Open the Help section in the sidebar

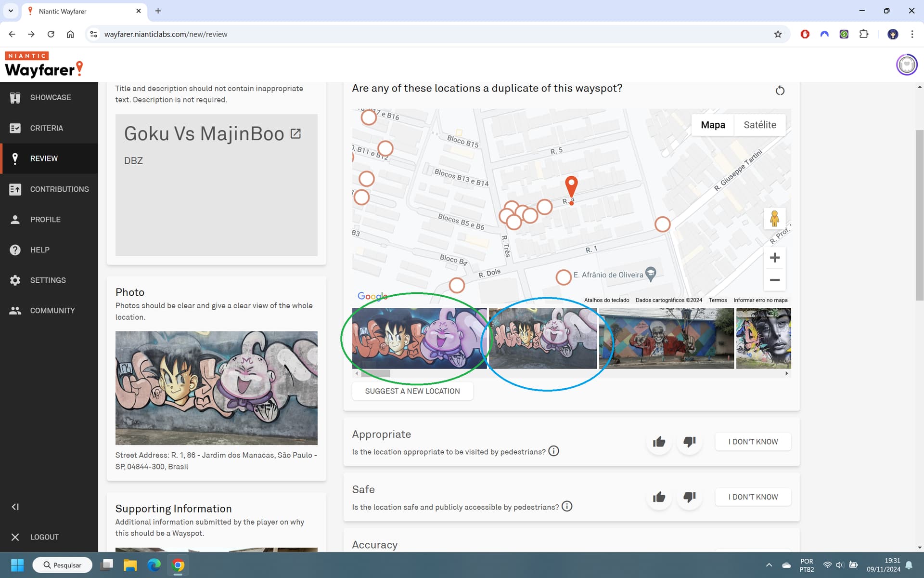click(x=49, y=250)
